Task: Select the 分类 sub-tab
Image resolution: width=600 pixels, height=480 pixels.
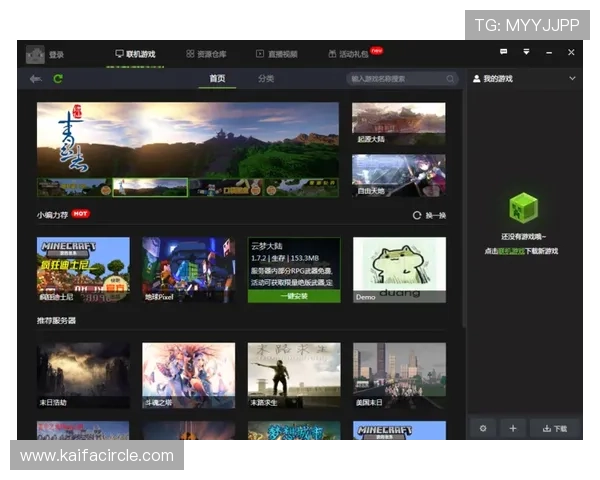Action: coord(266,78)
